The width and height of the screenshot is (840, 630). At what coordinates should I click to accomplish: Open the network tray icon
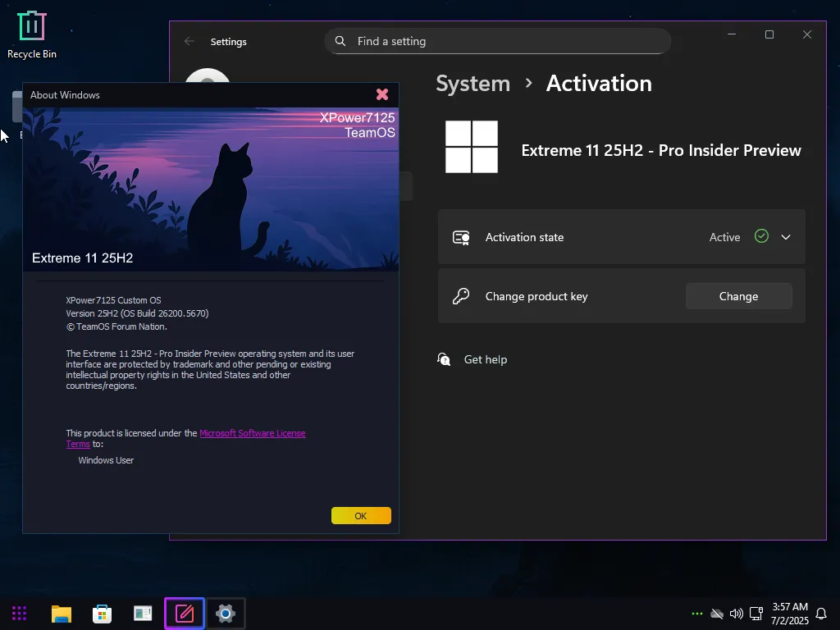[756, 614]
